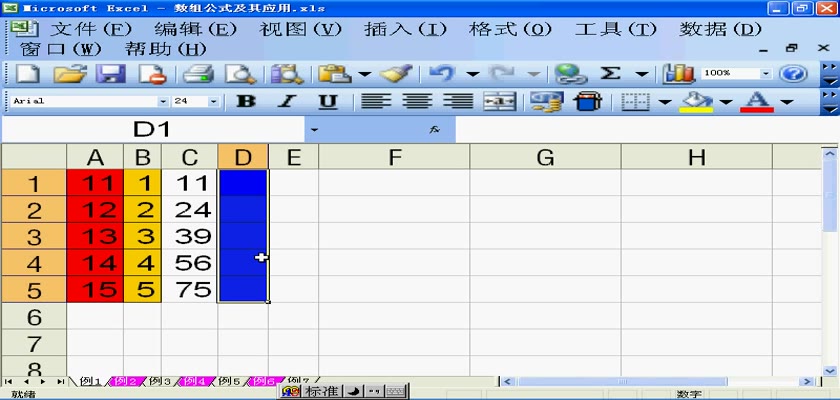Click the Merge and Center icon

click(499, 101)
